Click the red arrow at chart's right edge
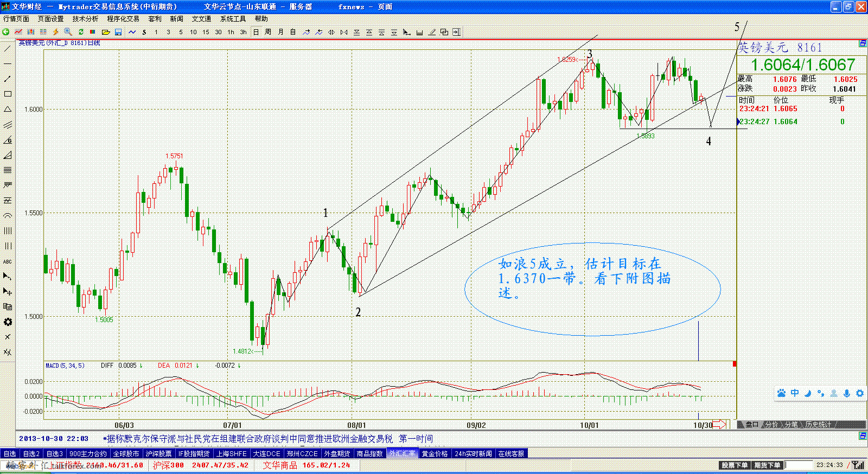The image size is (868, 474). tap(719, 424)
